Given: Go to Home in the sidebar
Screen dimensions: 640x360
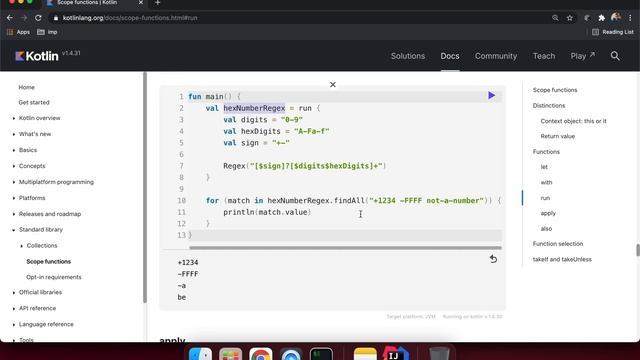Looking at the screenshot, I should 27,87.
